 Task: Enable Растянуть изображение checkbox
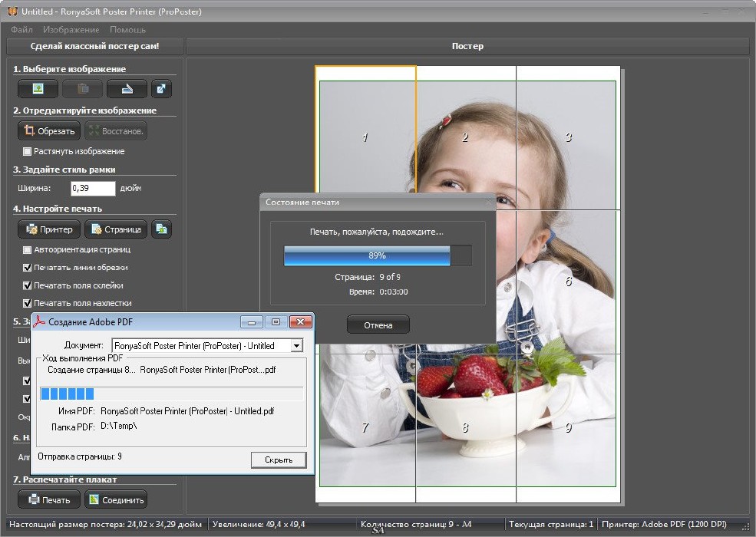(28, 151)
